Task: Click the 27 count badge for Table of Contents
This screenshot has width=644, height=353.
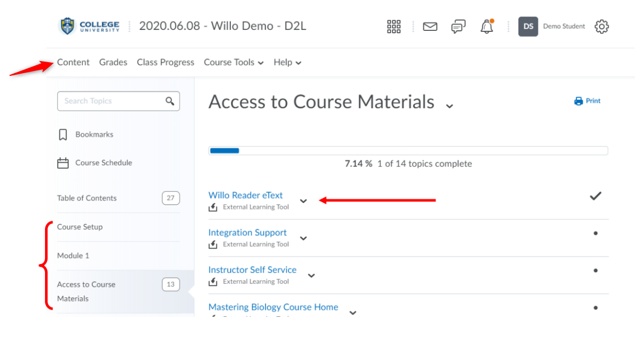Action: tap(171, 198)
